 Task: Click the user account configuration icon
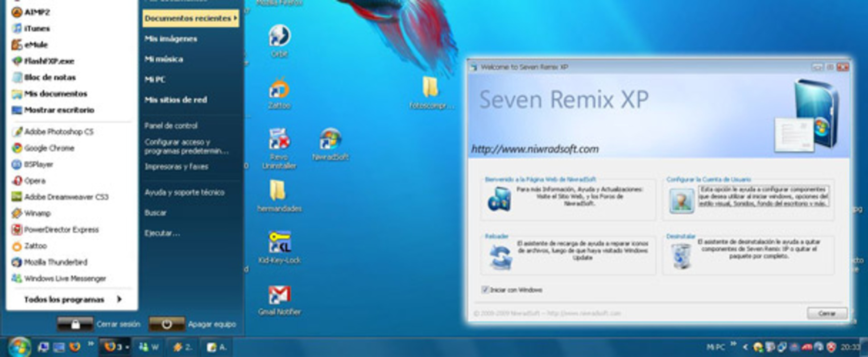point(682,200)
